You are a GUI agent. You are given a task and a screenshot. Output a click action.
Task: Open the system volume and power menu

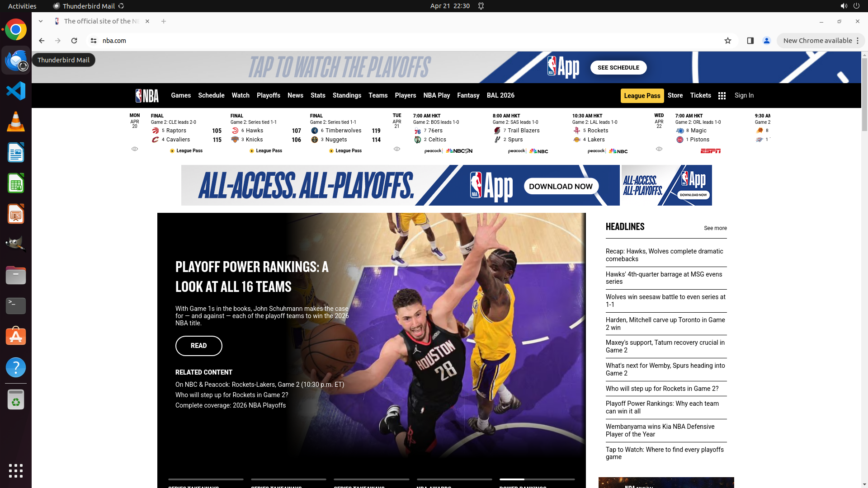click(x=850, y=6)
